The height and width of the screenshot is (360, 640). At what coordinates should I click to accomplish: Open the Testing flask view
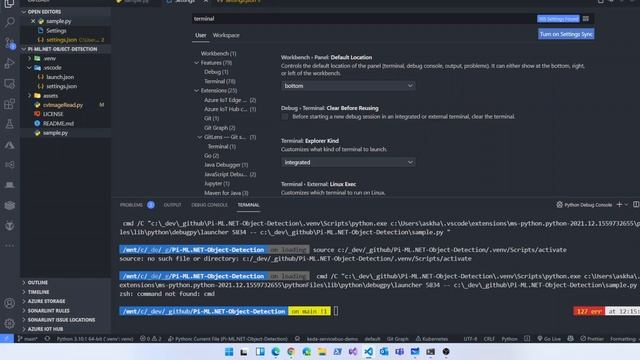click(x=9, y=124)
